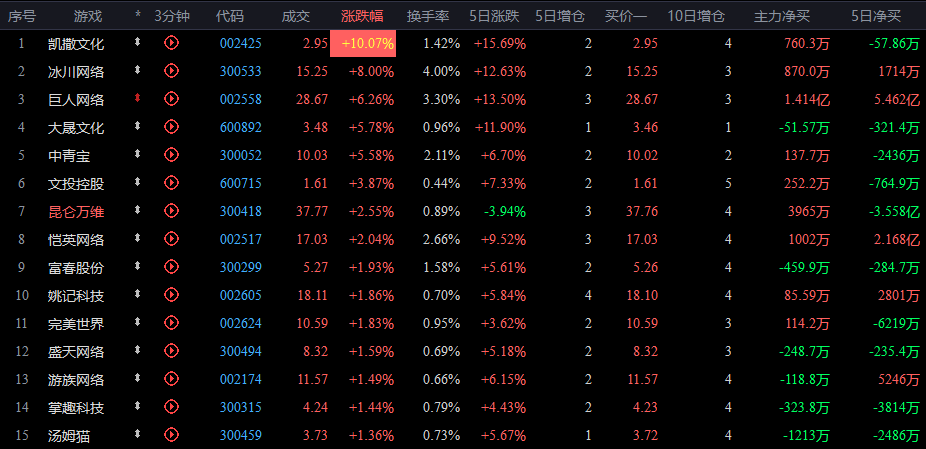Open 3-minute chart icon for 恺英网络
Viewport: 926px width, 449px height.
tap(171, 239)
